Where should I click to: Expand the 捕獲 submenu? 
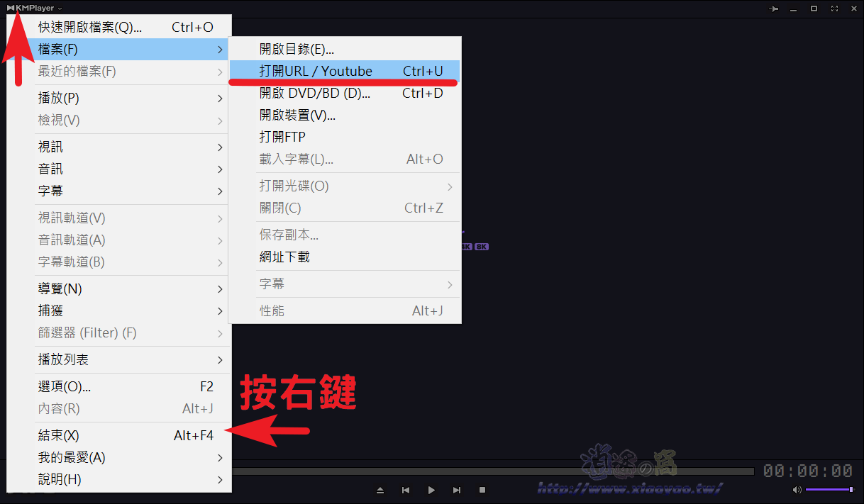tap(119, 310)
